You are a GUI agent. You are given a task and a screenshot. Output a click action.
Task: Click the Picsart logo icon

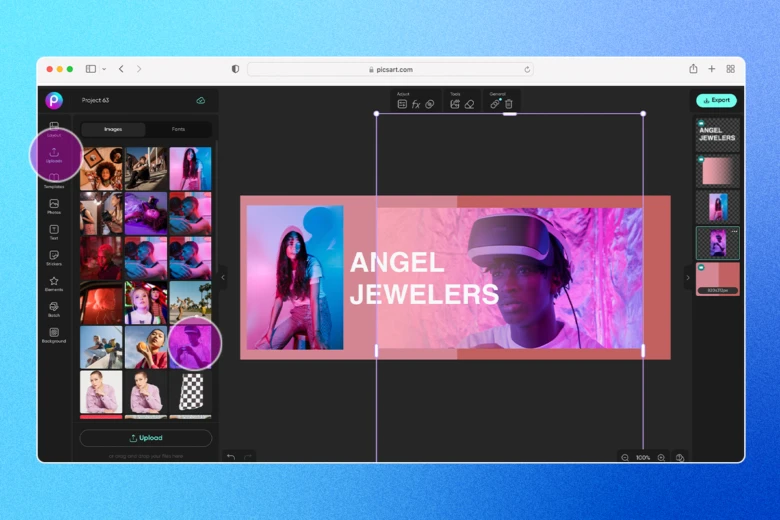(54, 100)
